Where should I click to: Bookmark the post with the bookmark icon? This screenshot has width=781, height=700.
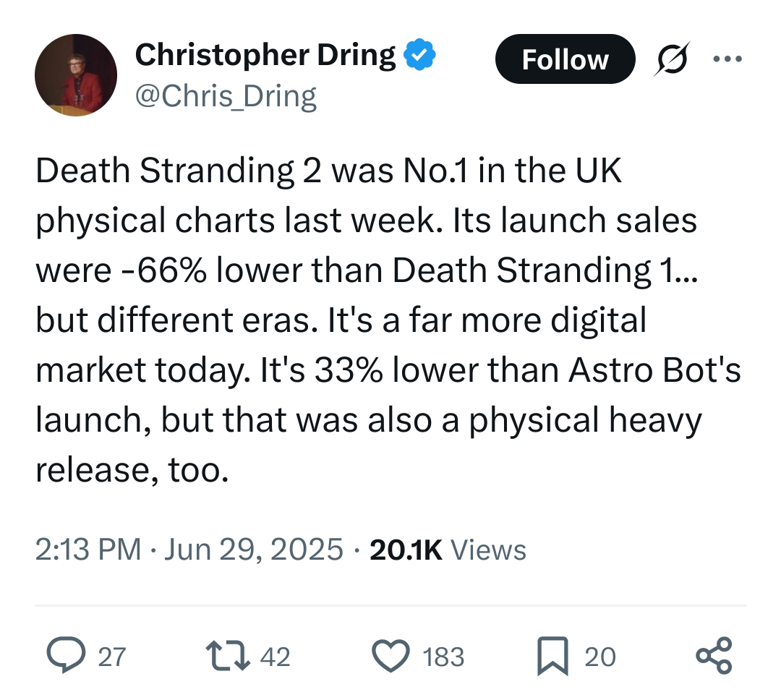552,656
